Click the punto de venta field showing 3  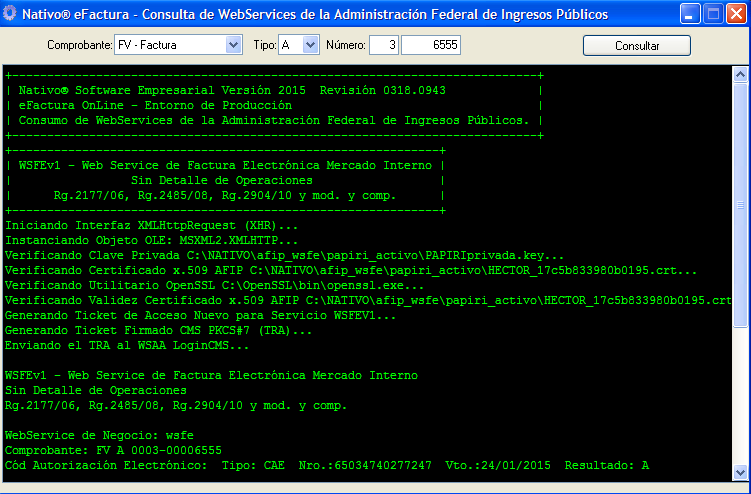pos(384,45)
